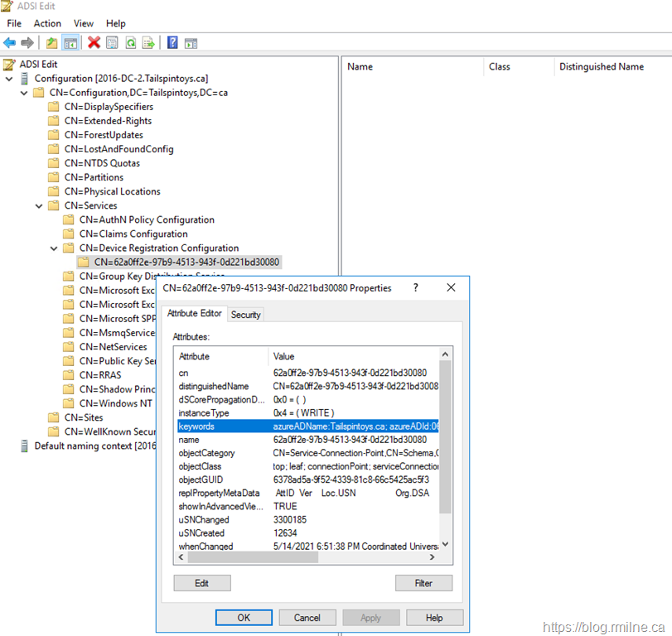Click the Filter button

(x=423, y=583)
